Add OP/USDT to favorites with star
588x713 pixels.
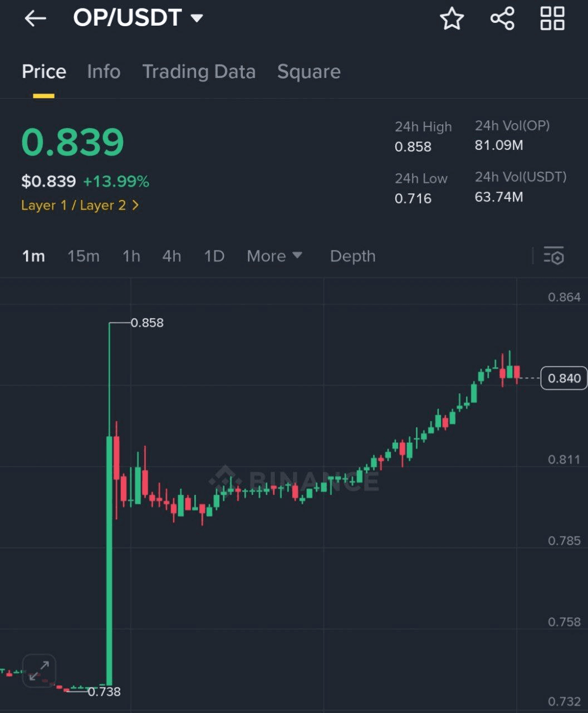pos(452,18)
